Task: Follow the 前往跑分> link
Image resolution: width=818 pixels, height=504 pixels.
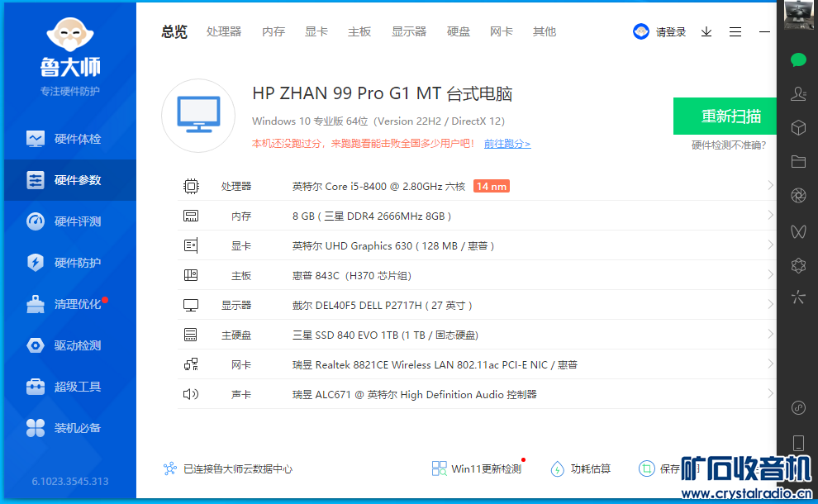Action: [507, 144]
